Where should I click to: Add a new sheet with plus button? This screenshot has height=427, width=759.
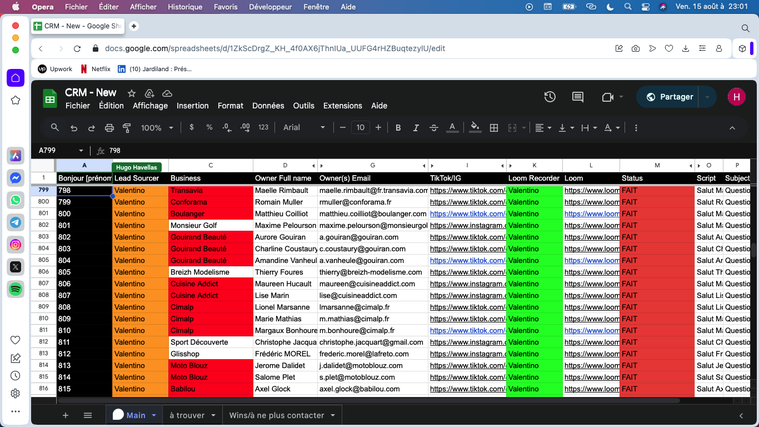tap(66, 415)
